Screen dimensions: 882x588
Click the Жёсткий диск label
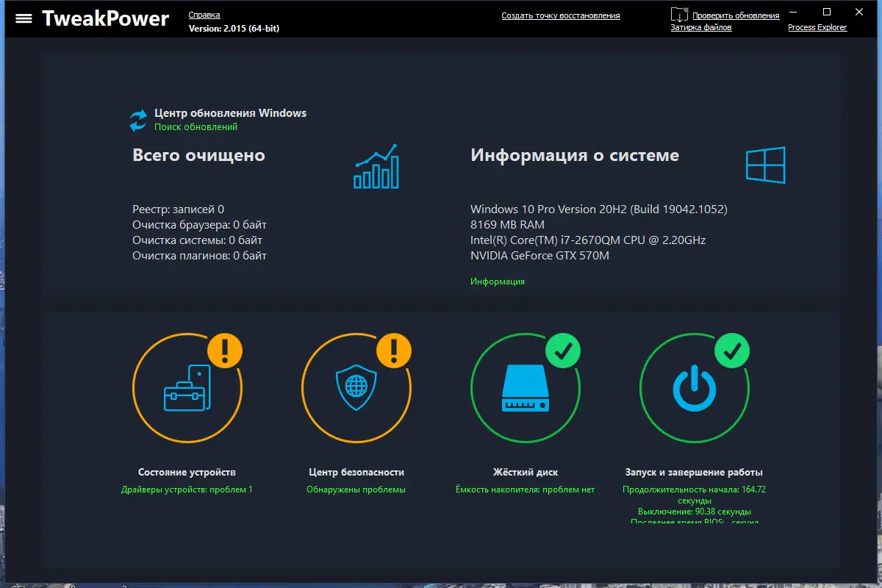pos(525,473)
